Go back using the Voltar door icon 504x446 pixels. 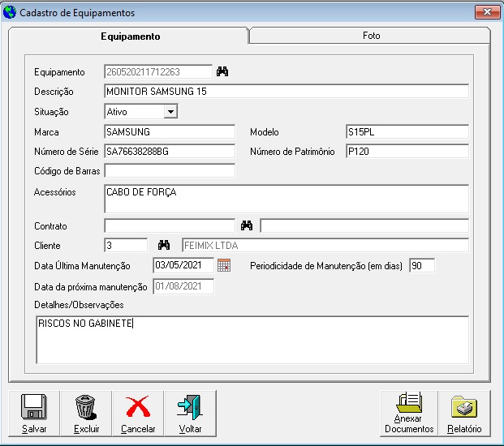[x=190, y=414]
